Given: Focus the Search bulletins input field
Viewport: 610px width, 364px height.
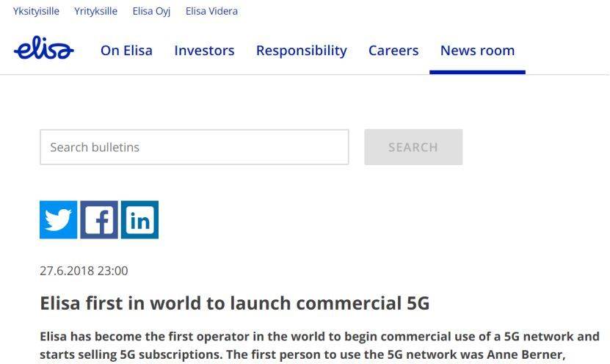Looking at the screenshot, I should click(x=194, y=147).
